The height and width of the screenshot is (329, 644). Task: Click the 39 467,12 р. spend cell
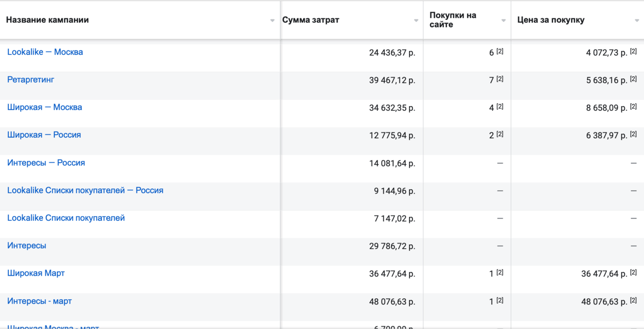pyautogui.click(x=392, y=80)
